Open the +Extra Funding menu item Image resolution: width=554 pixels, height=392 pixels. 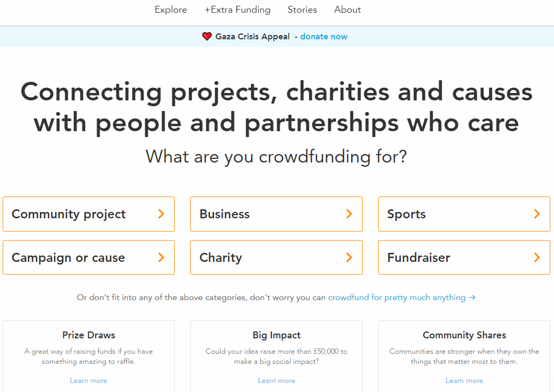237,10
